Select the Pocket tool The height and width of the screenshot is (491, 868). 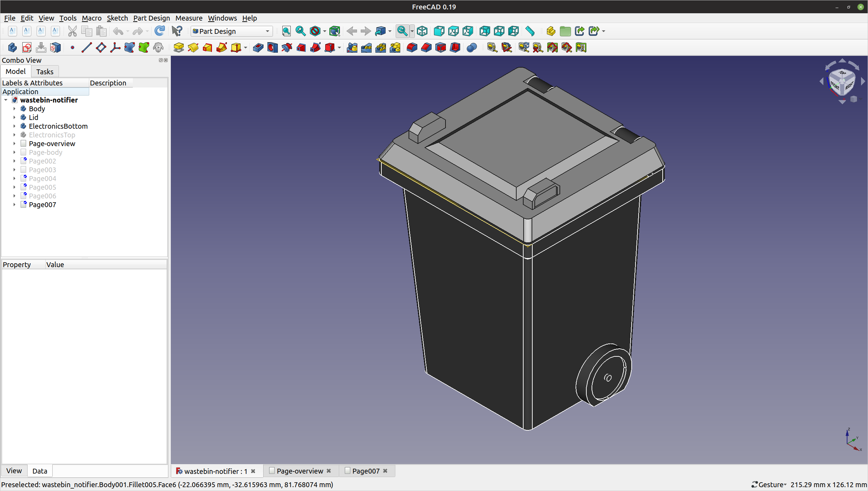[x=258, y=47]
